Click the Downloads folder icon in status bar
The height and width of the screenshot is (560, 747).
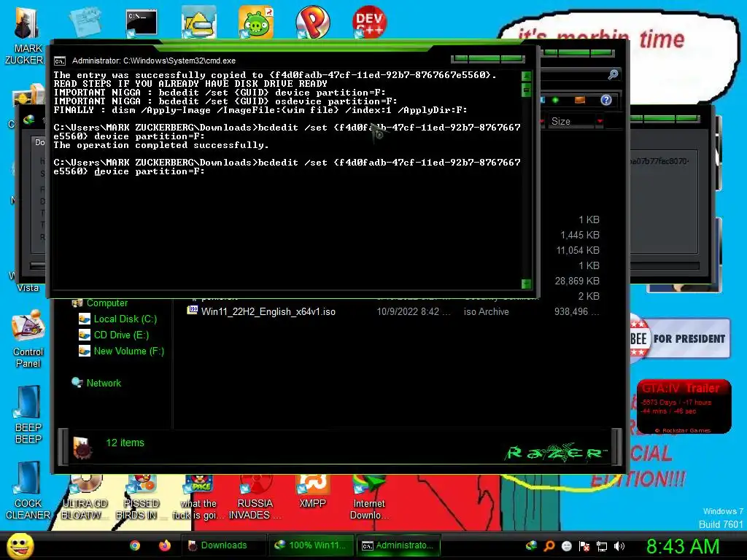(x=82, y=447)
